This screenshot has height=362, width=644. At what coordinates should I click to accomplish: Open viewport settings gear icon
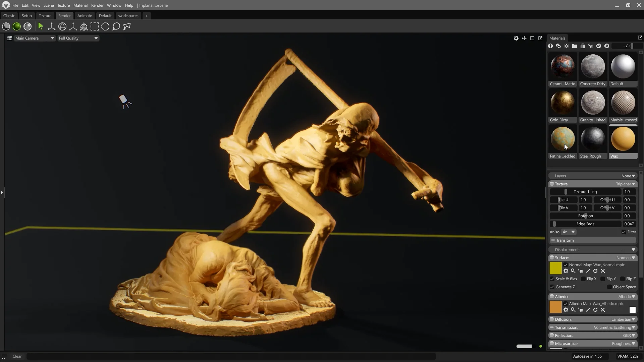tap(516, 38)
